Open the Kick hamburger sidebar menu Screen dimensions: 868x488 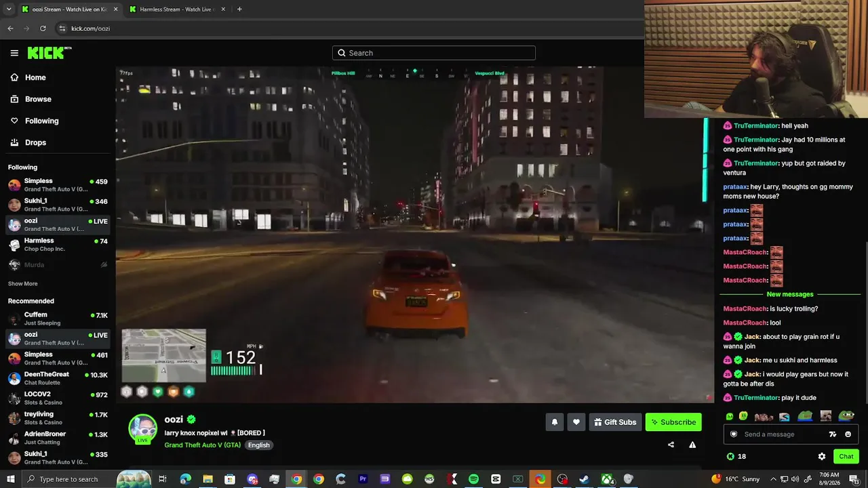(14, 53)
